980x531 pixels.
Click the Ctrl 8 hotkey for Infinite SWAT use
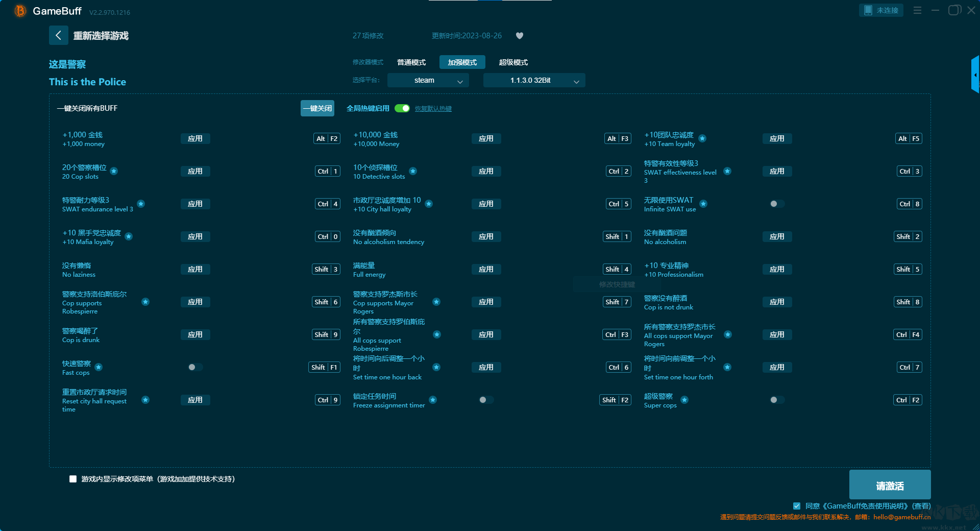[x=910, y=204]
